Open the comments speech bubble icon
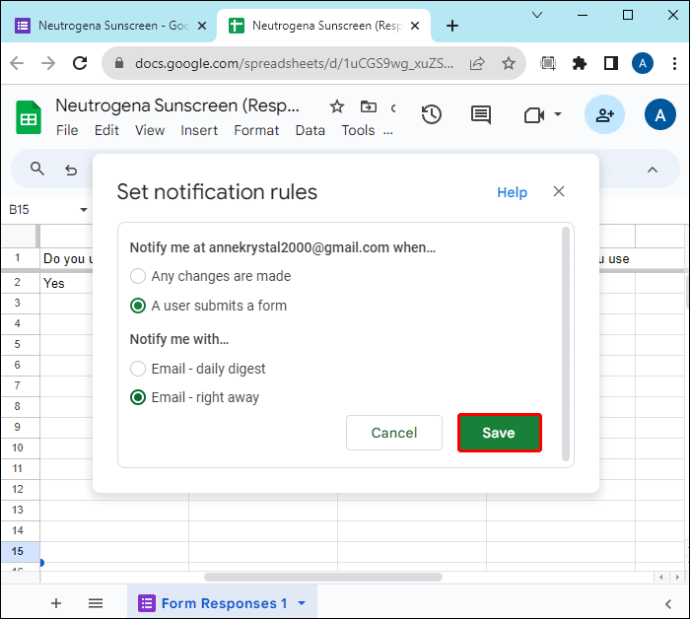The height and width of the screenshot is (619, 690). (x=481, y=115)
